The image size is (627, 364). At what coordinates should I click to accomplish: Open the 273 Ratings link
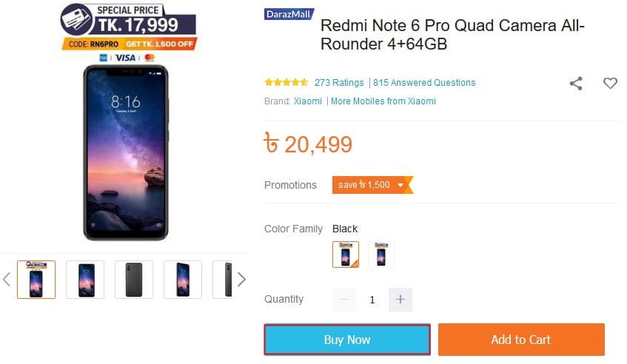[x=339, y=83]
